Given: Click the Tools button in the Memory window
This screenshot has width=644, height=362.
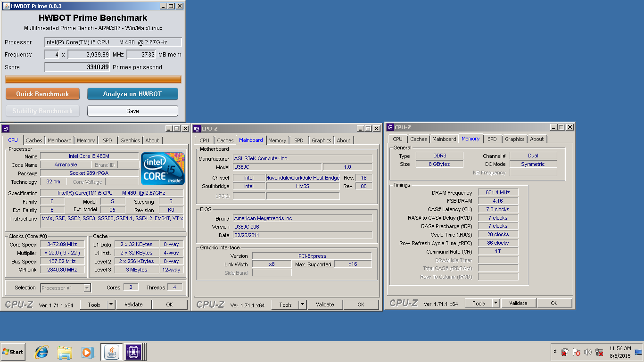Looking at the screenshot, I should 479,303.
